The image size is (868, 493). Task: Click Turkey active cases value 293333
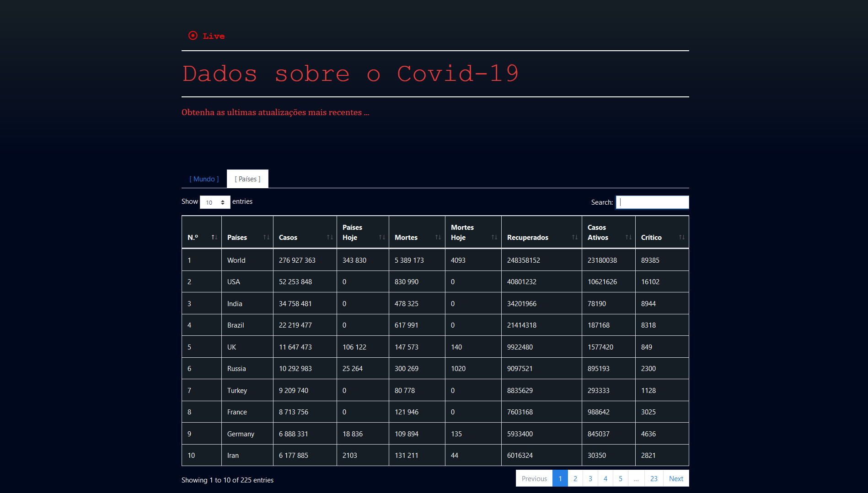point(599,390)
